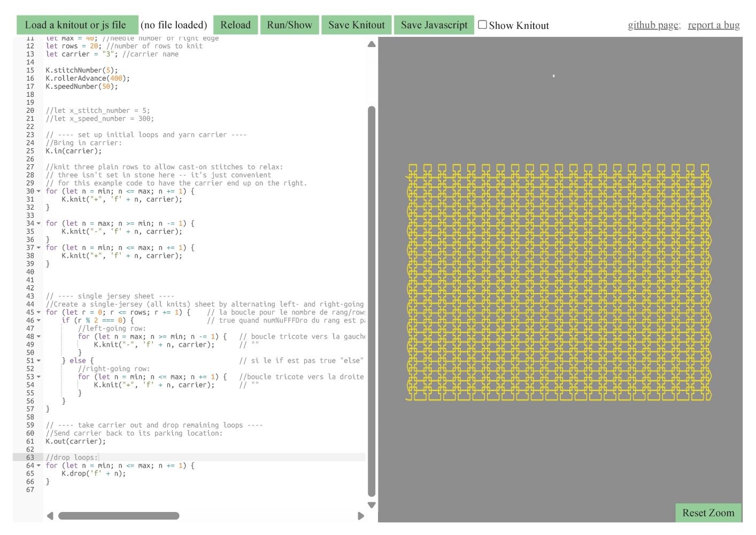Viewport: 756px width, 535px height.
Task: Click the editor scroll right arrow
Action: [361, 516]
